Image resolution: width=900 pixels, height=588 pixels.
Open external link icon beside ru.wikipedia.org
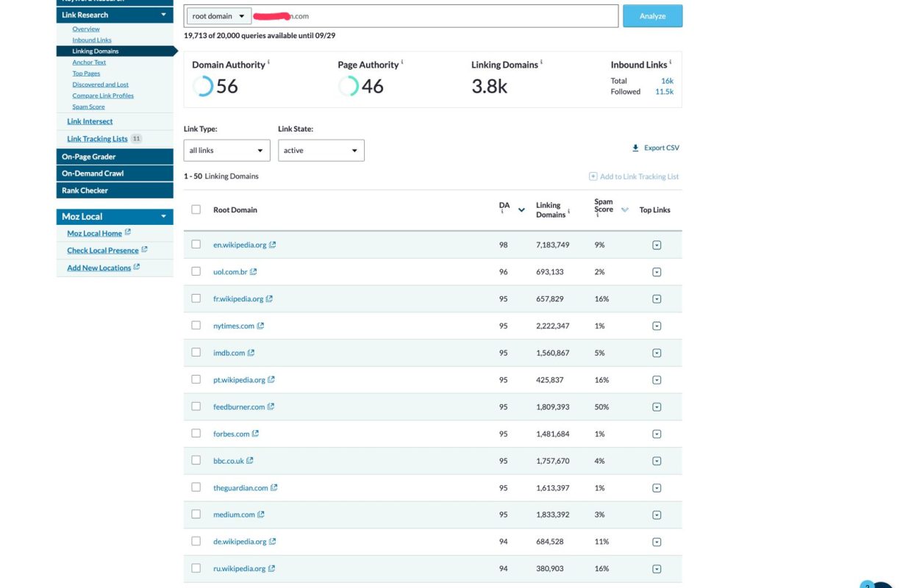271,568
